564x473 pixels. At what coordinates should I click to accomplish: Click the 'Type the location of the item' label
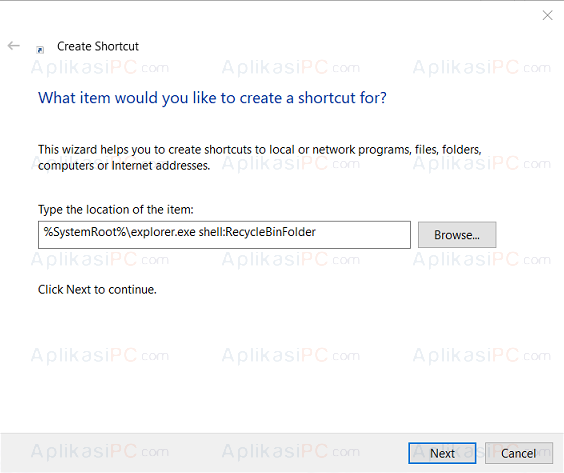[116, 209]
